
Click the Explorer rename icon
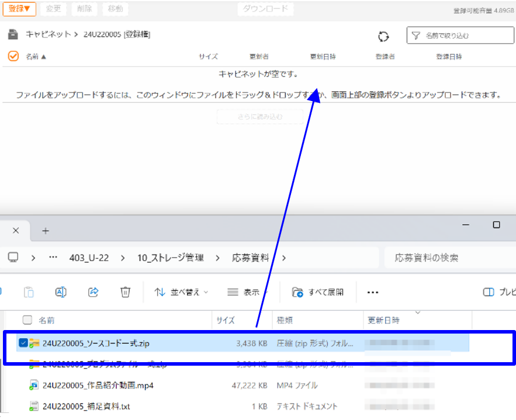coord(61,292)
